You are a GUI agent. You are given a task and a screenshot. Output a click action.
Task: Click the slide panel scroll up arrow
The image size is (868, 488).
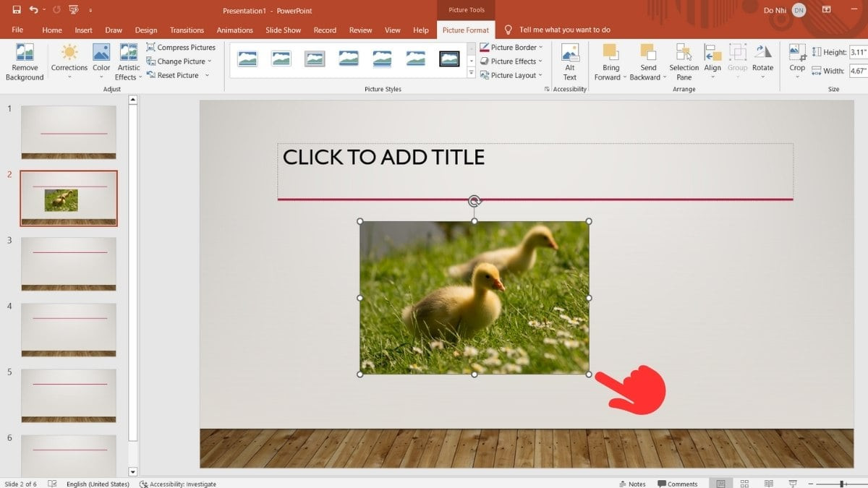point(132,100)
